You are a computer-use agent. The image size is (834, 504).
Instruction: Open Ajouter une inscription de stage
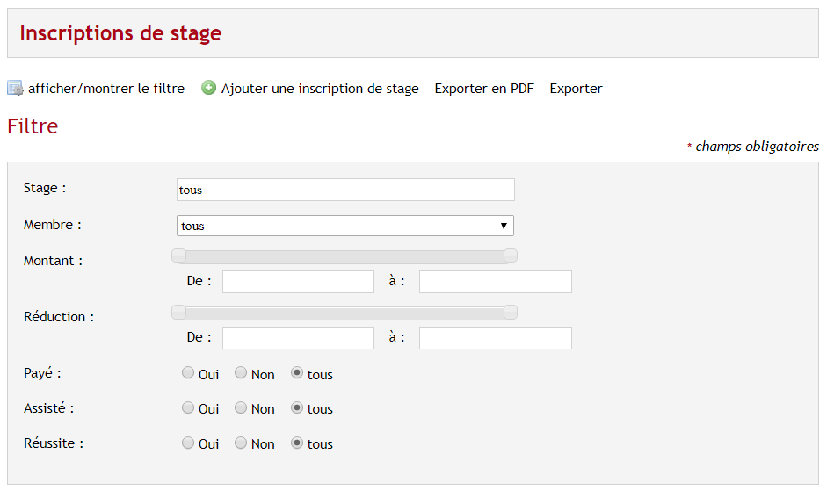tap(320, 89)
